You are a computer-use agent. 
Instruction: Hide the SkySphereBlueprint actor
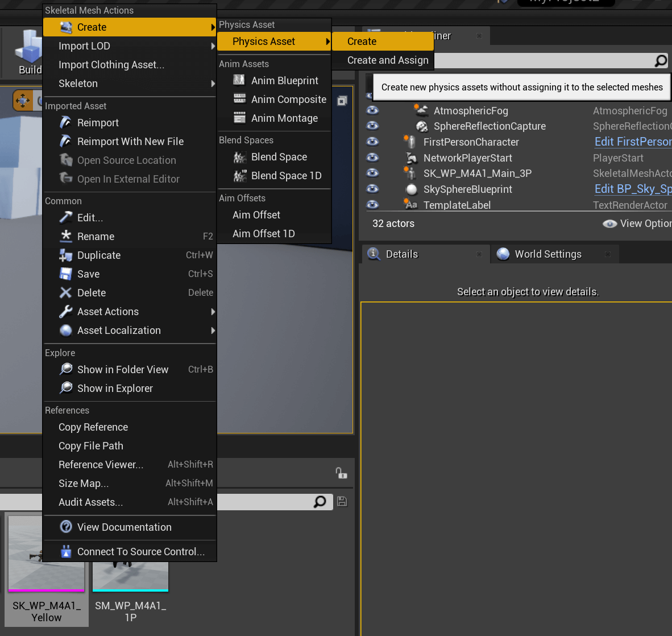(372, 189)
